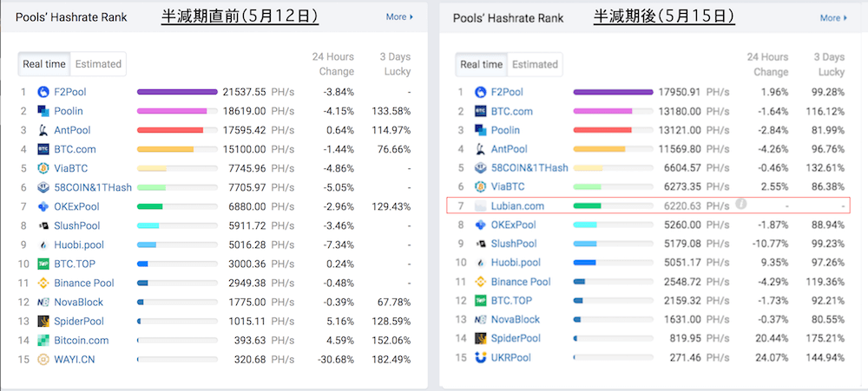Select Estimated tab in May 12 panel

pyautogui.click(x=99, y=64)
